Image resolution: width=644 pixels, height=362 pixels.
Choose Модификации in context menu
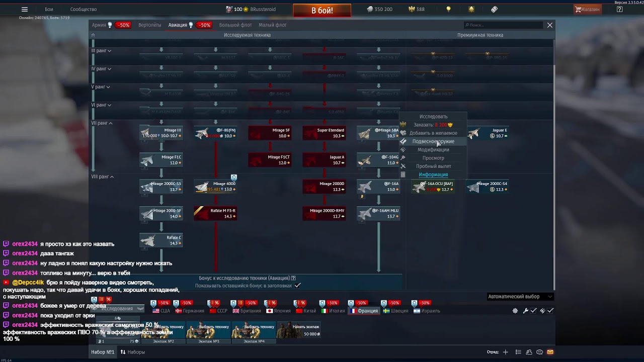pos(433,149)
